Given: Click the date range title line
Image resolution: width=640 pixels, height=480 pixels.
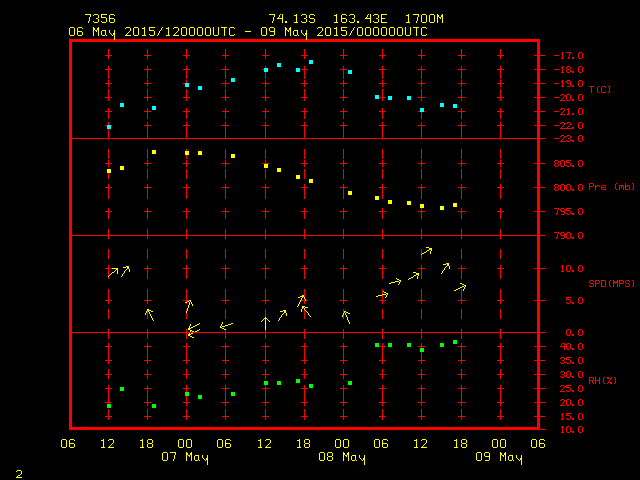Looking at the screenshot, I should point(248,32).
